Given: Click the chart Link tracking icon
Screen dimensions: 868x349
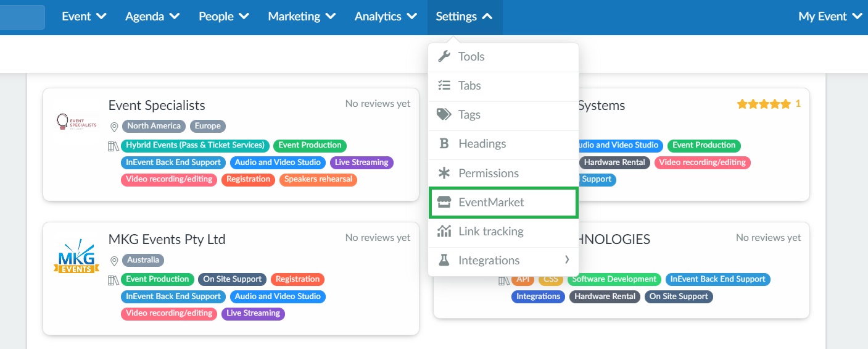Looking at the screenshot, I should coord(444,232).
